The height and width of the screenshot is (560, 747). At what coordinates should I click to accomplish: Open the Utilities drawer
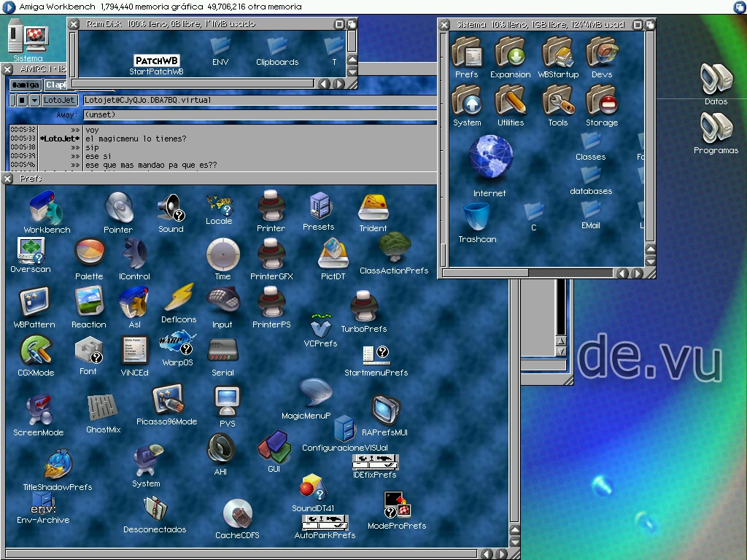tap(511, 101)
